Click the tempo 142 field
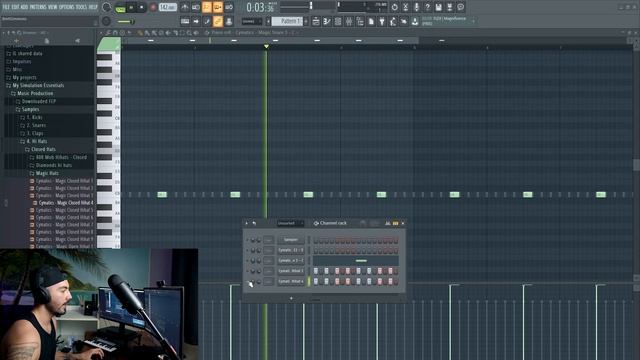Image resolution: width=640 pixels, height=360 pixels. [167, 7]
